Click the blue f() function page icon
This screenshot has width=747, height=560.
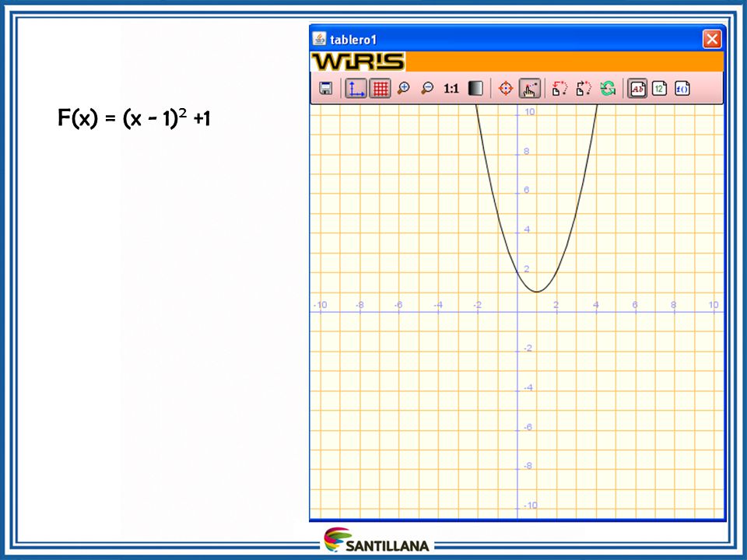click(682, 89)
